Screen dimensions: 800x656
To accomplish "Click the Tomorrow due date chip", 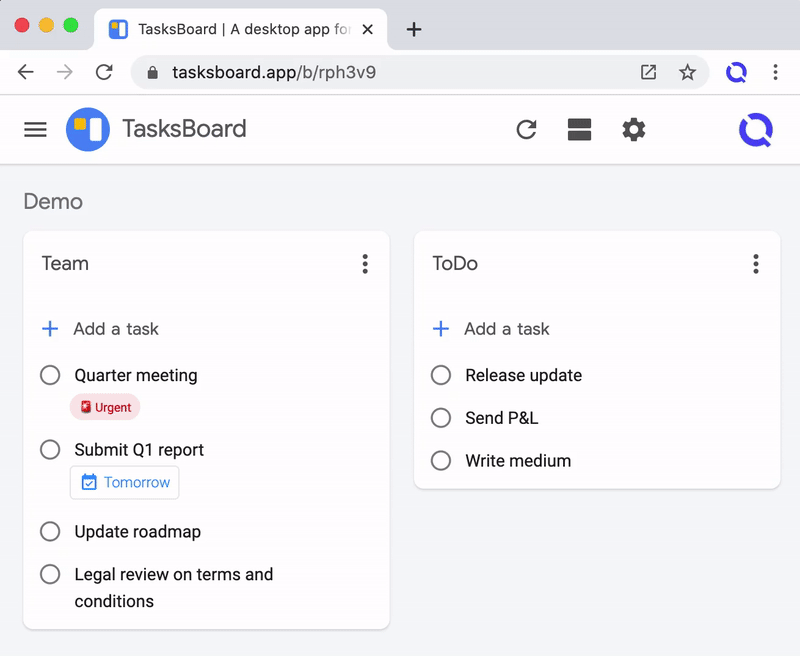I will pos(125,482).
